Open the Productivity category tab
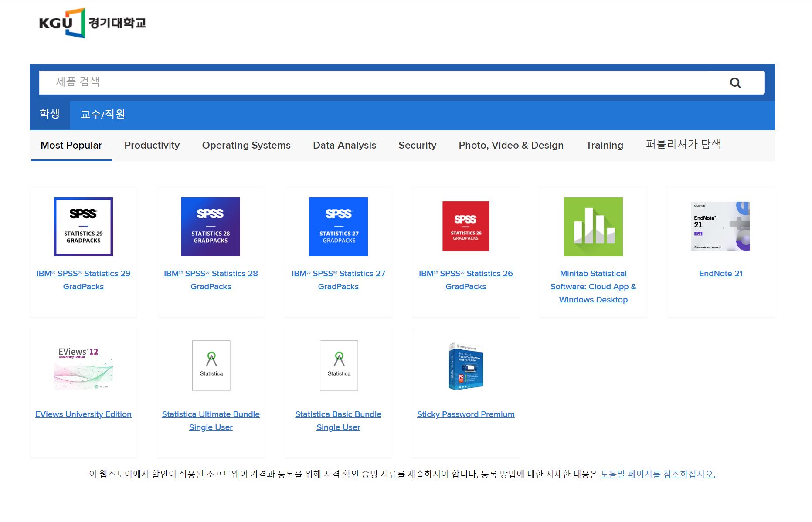The height and width of the screenshot is (522, 812). point(152,146)
